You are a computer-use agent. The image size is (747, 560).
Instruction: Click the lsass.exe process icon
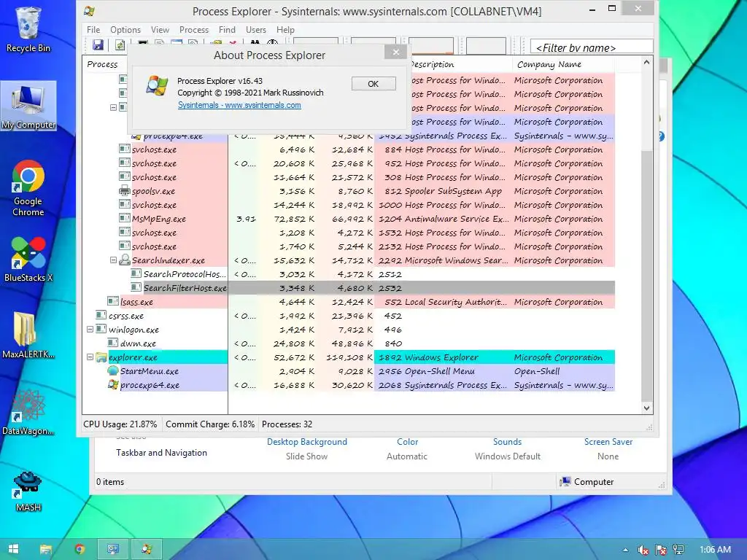113,301
